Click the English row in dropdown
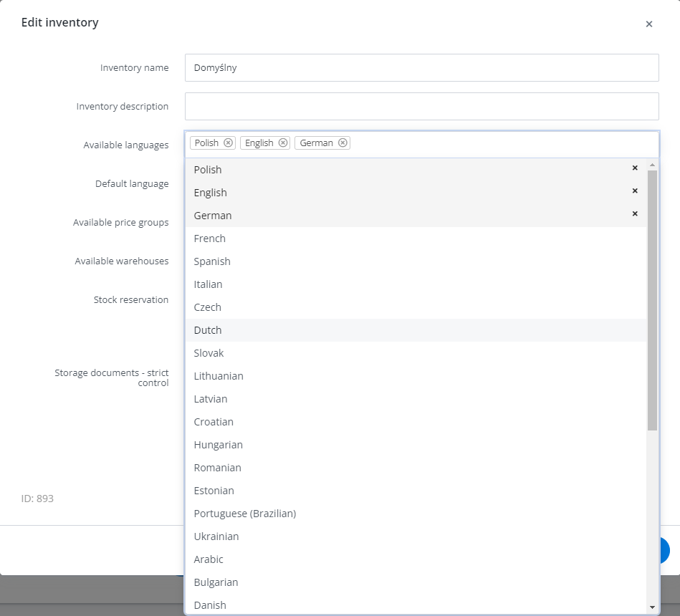The width and height of the screenshot is (680, 616). pyautogui.click(x=416, y=193)
